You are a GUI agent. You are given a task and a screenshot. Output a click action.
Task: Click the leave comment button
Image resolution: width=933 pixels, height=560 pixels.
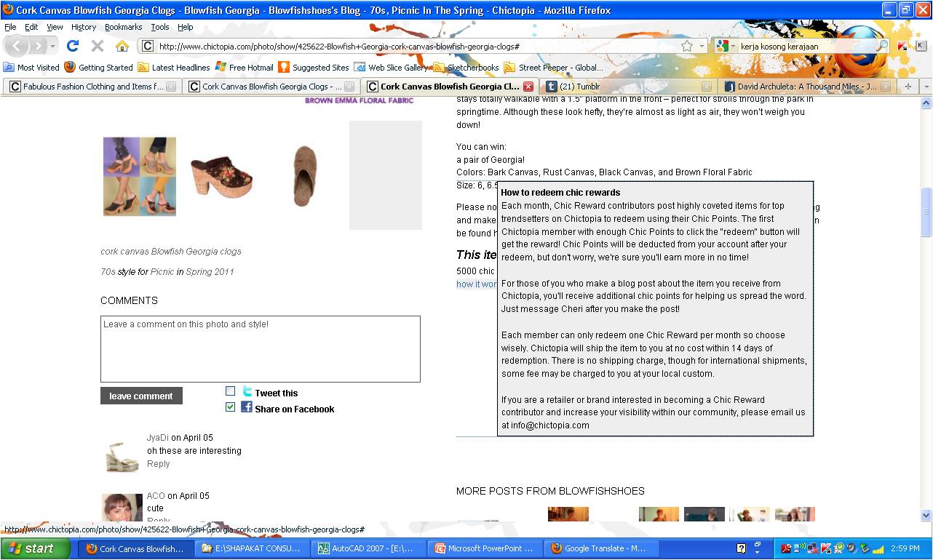(141, 396)
